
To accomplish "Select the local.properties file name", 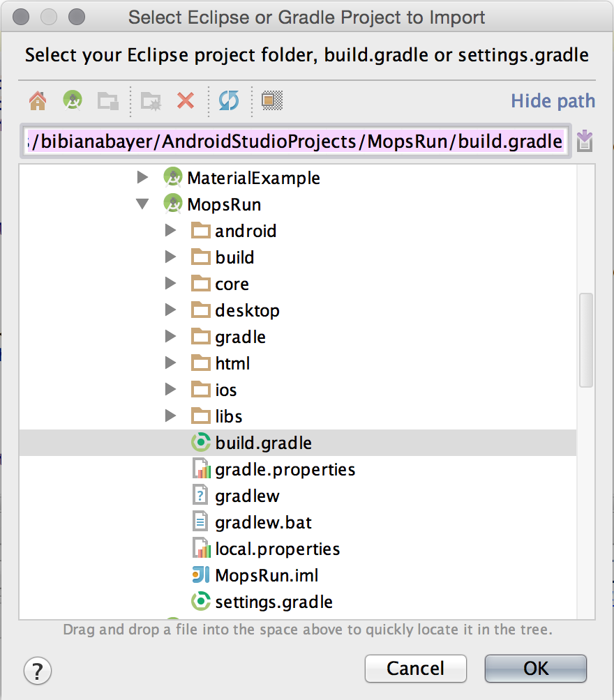I will pos(278,549).
